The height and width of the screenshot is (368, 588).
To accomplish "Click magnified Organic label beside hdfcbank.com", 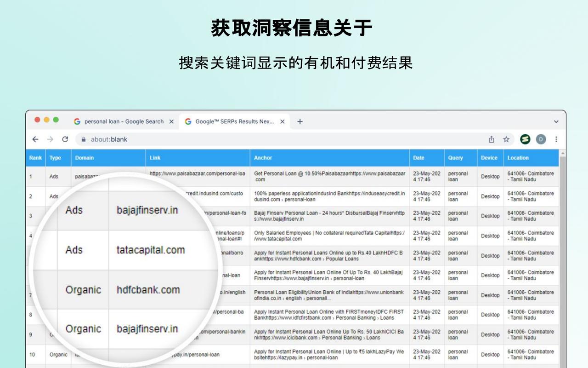I will (83, 290).
